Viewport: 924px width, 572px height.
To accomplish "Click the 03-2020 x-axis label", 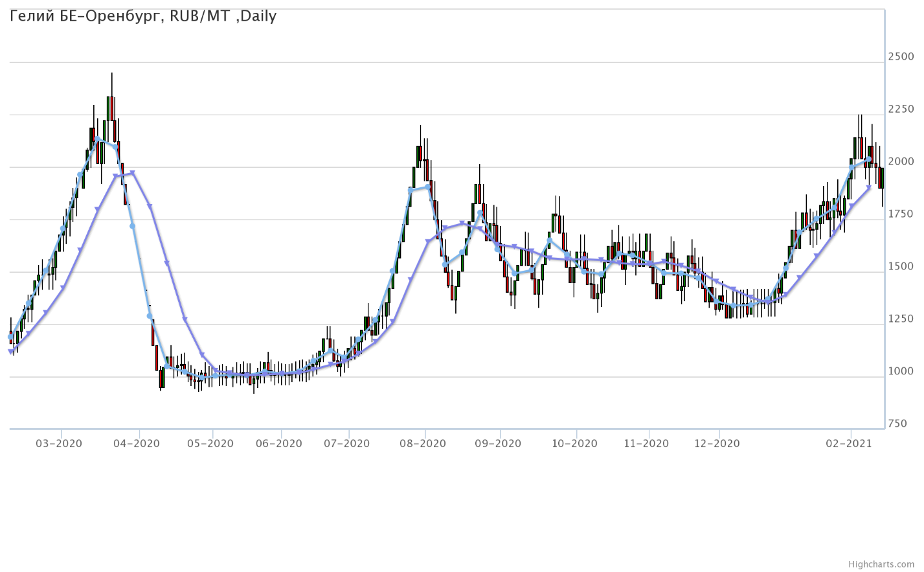I will coord(58,444).
